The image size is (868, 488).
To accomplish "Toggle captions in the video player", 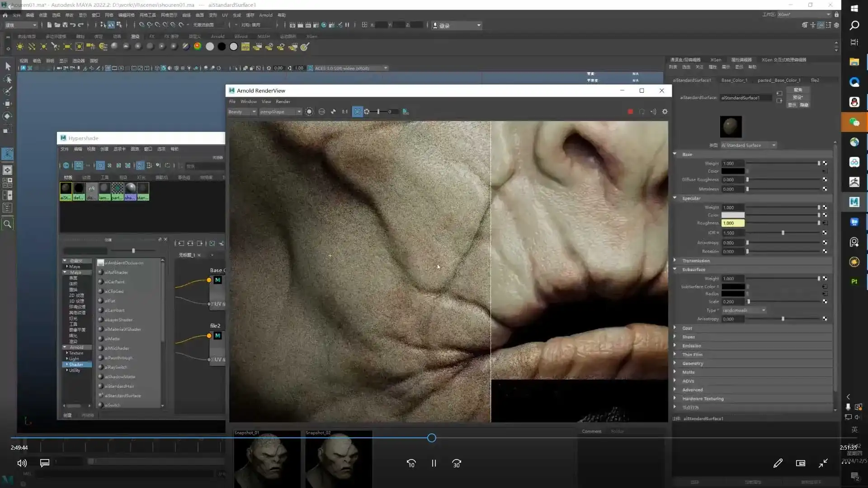I will [44, 463].
